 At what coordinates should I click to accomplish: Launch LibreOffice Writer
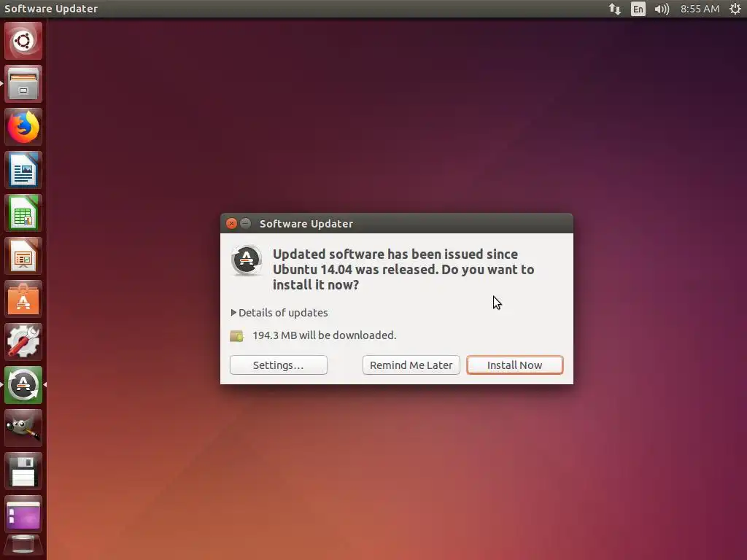coord(23,170)
